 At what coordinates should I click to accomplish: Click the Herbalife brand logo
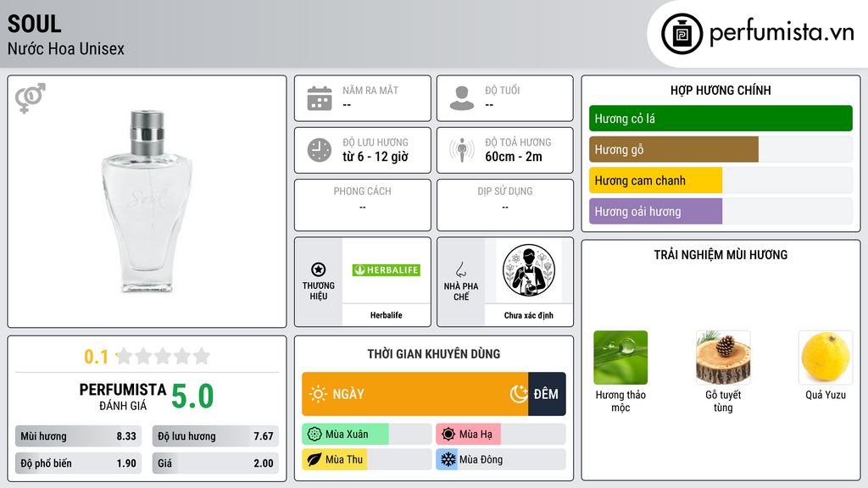pos(386,270)
